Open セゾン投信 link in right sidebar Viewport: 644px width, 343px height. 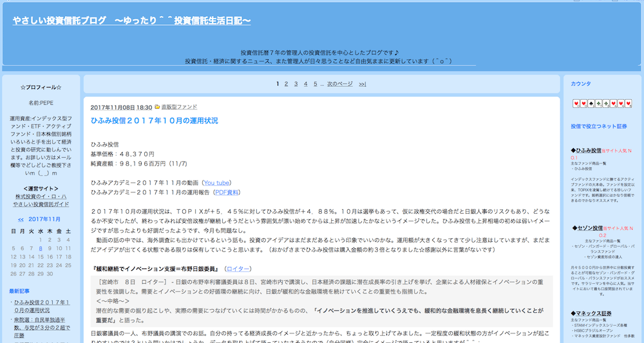coord(589,228)
